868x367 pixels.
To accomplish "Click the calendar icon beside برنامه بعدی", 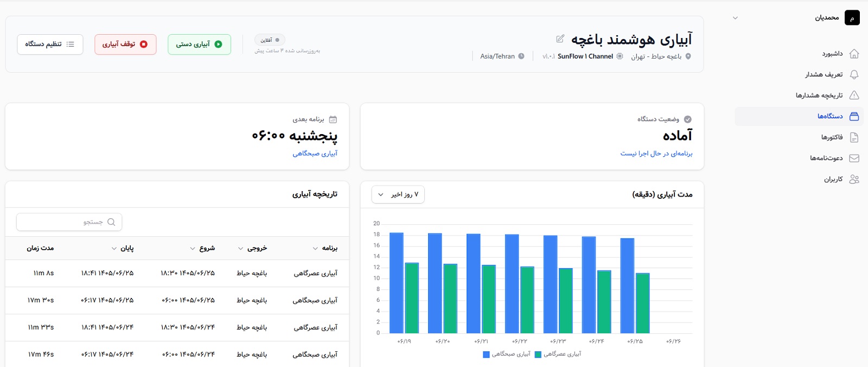I will (333, 119).
